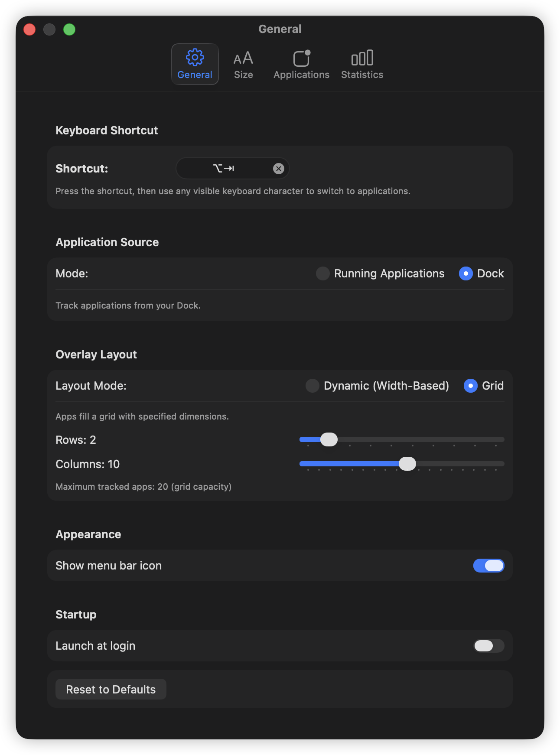The image size is (560, 755).
Task: Click the Columns slider thumb
Action: (x=407, y=464)
